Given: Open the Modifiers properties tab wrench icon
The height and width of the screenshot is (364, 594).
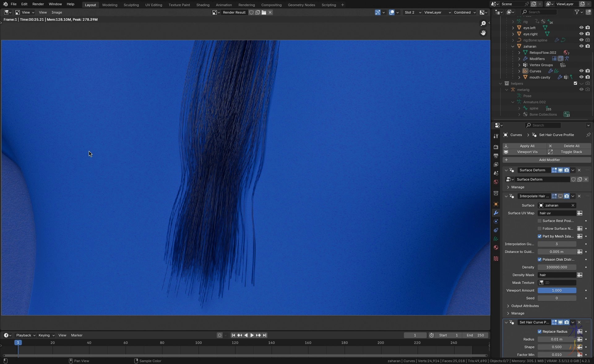Looking at the screenshot, I should pyautogui.click(x=496, y=213).
